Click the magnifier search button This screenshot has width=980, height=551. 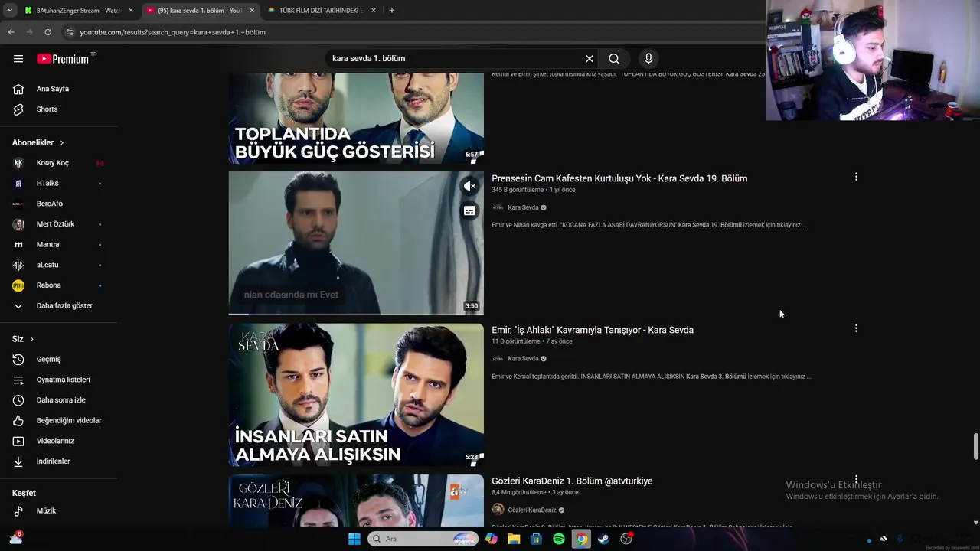614,58
